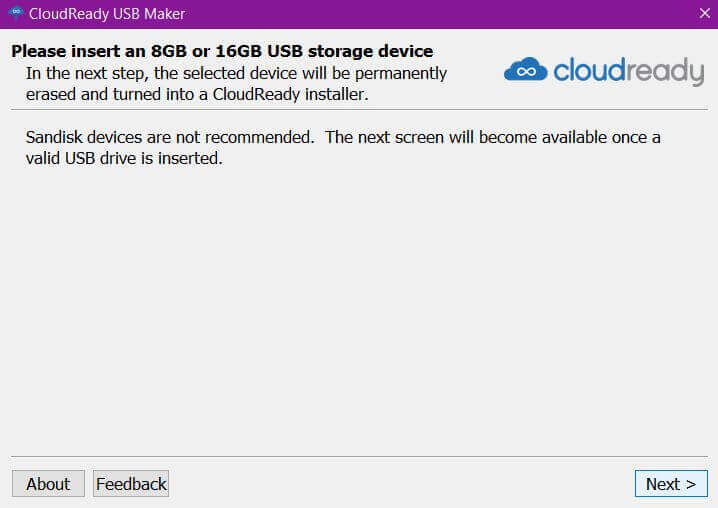Click the separator line above the buttons

359,456
